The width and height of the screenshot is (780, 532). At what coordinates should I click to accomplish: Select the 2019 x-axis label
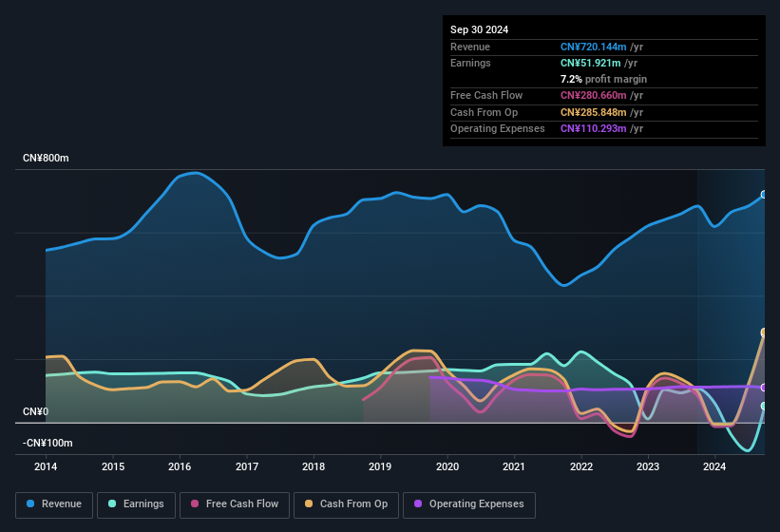click(380, 466)
